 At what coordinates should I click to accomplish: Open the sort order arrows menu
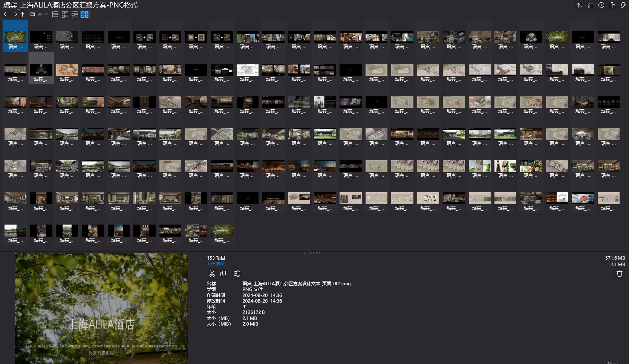tap(580, 5)
